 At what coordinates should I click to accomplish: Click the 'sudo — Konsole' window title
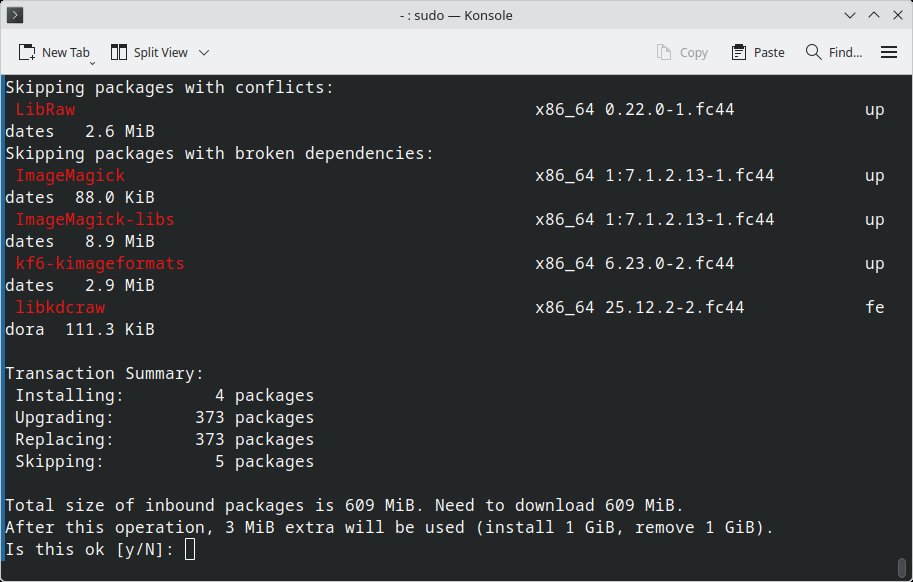pyautogui.click(x=456, y=15)
